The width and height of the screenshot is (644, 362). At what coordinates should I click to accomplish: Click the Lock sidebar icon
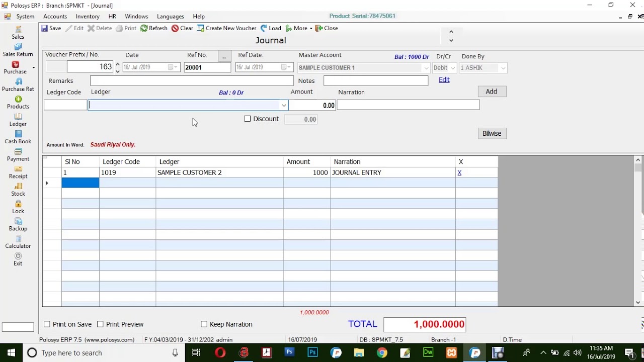pyautogui.click(x=18, y=207)
